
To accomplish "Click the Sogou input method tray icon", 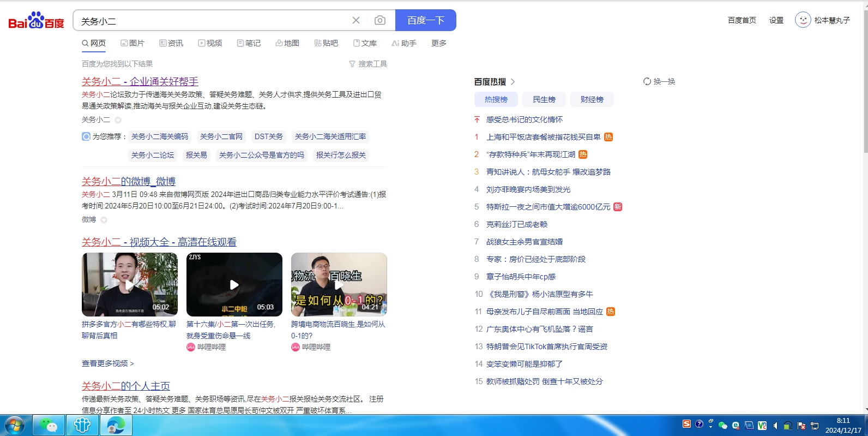I will [686, 424].
